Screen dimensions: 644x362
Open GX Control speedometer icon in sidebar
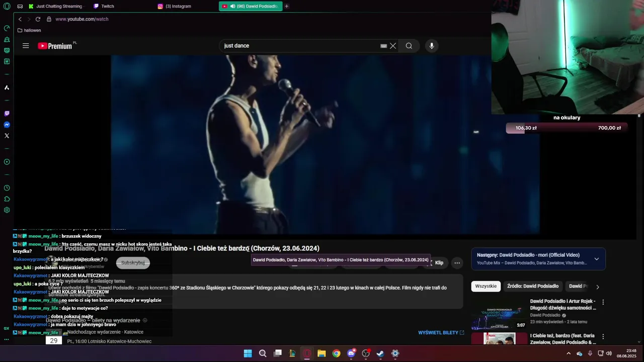tap(7, 28)
